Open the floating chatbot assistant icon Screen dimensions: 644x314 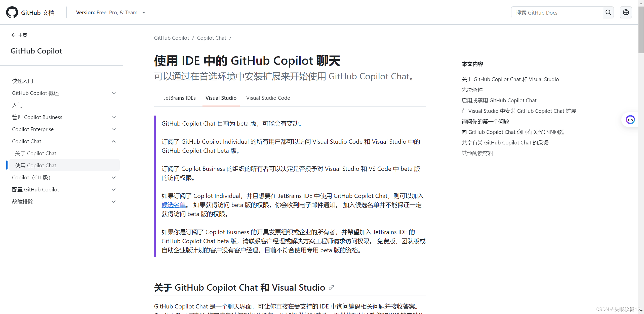(630, 120)
